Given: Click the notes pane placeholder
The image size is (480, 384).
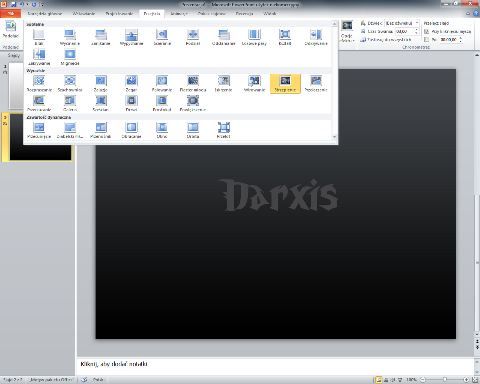Looking at the screenshot, I should (x=114, y=364).
